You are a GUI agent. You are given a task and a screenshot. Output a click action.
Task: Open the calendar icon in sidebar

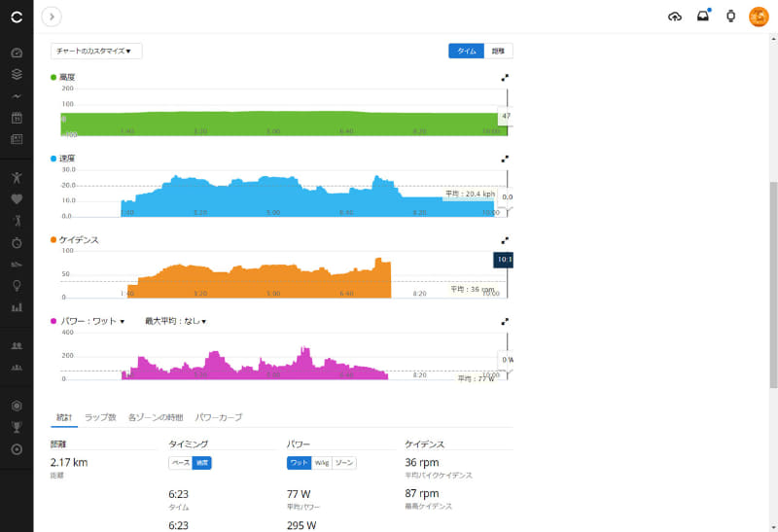tap(17, 118)
